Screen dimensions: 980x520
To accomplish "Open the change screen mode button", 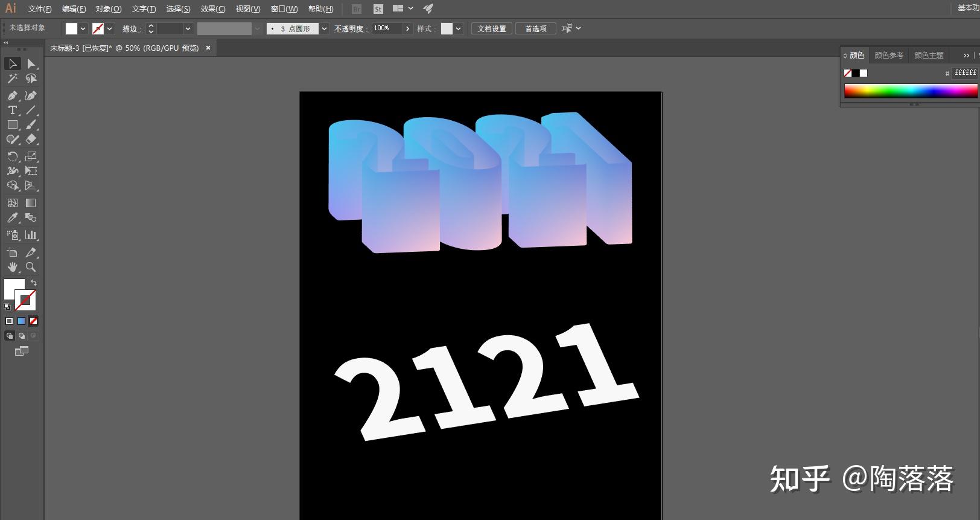I will pyautogui.click(x=22, y=351).
